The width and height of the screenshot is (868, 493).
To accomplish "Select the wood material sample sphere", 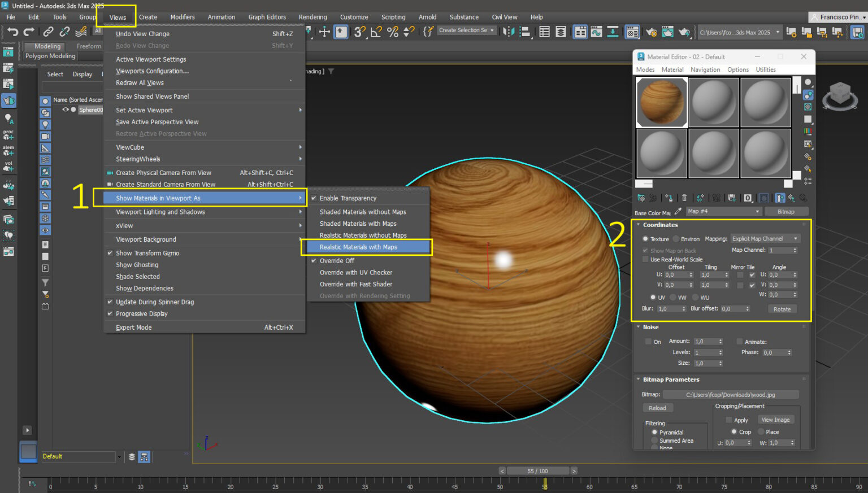I will [x=661, y=102].
